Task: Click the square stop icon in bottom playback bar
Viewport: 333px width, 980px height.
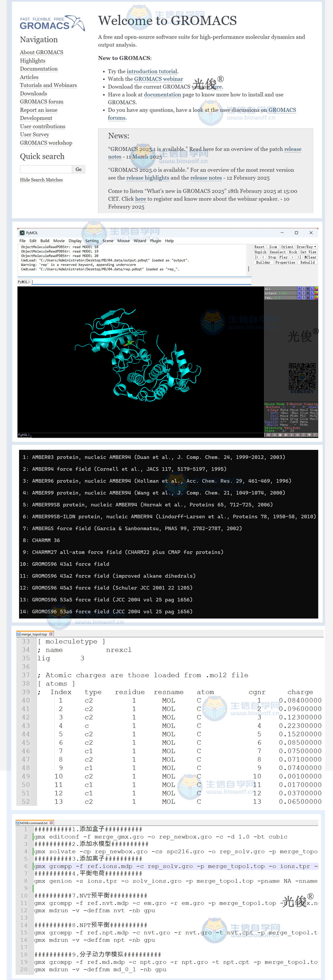Action: point(280,435)
